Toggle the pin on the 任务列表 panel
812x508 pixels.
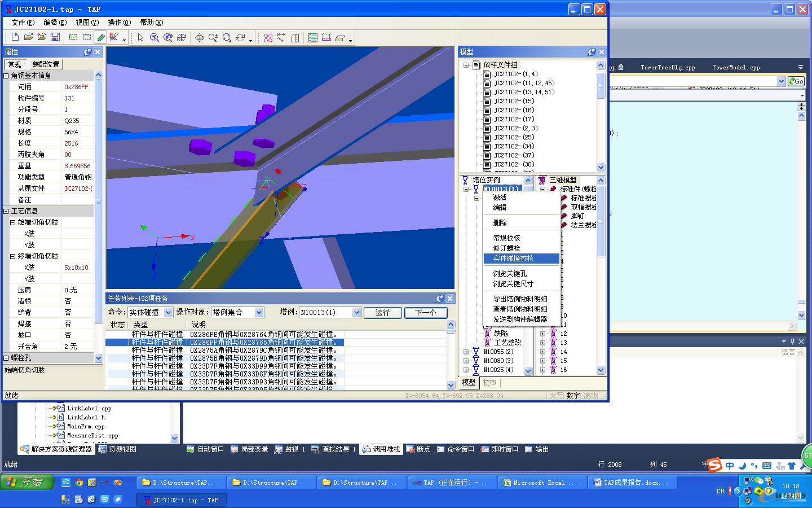(440, 299)
